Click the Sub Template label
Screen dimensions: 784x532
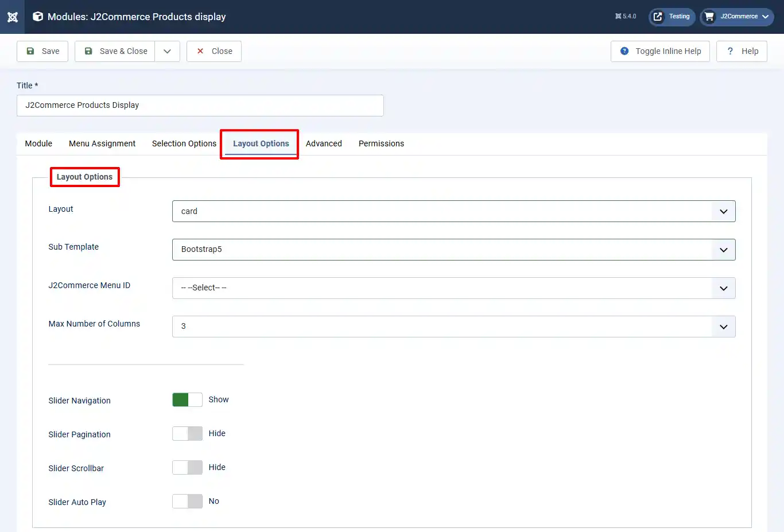point(73,247)
